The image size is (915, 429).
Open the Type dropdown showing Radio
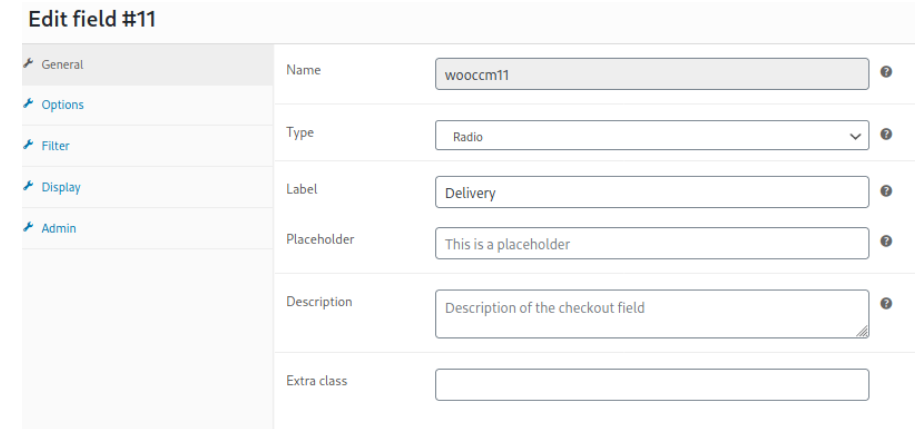[652, 136]
